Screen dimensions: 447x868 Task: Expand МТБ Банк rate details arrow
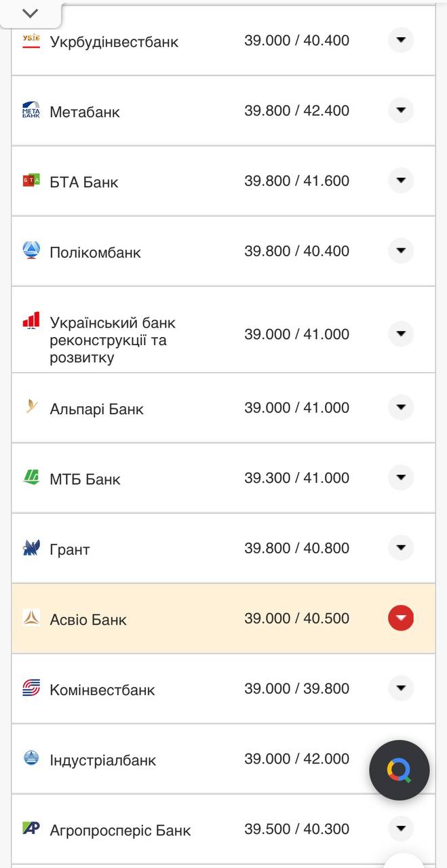pos(401,477)
